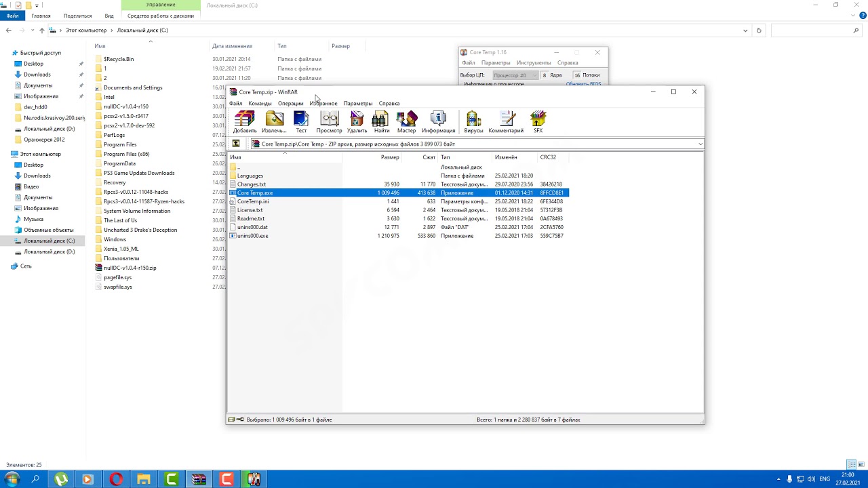Click Этот компьютер in the address breadcrumb
The height and width of the screenshot is (488, 868).
86,30
